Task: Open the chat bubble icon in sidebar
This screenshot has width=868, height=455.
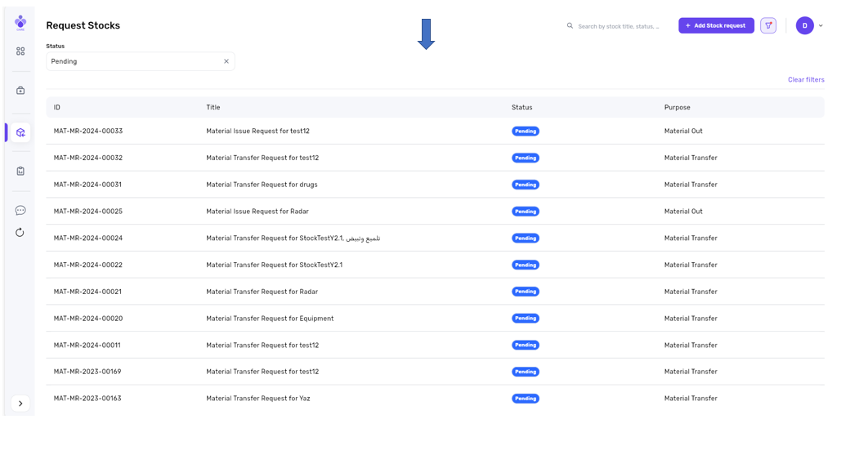Action: tap(20, 211)
